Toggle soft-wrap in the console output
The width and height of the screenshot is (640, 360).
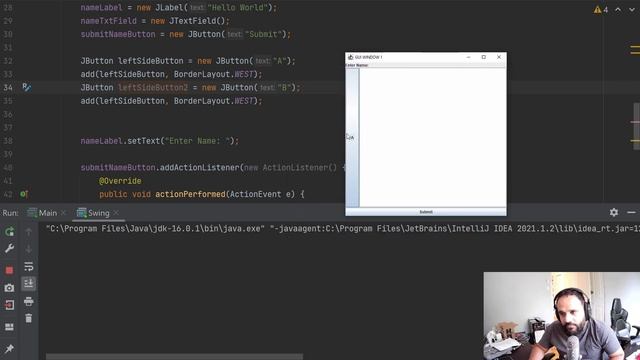29,267
